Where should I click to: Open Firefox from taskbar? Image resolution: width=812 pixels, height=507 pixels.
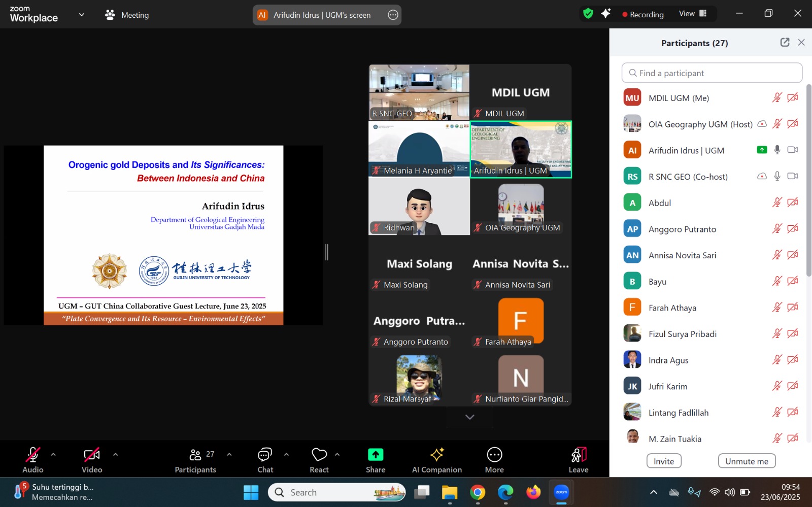pyautogui.click(x=533, y=492)
